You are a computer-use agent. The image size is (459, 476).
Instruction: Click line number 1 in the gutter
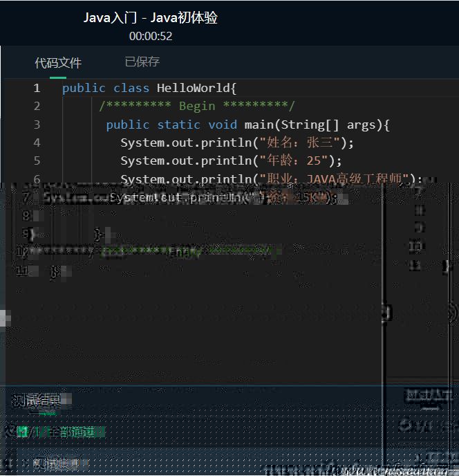click(37, 89)
